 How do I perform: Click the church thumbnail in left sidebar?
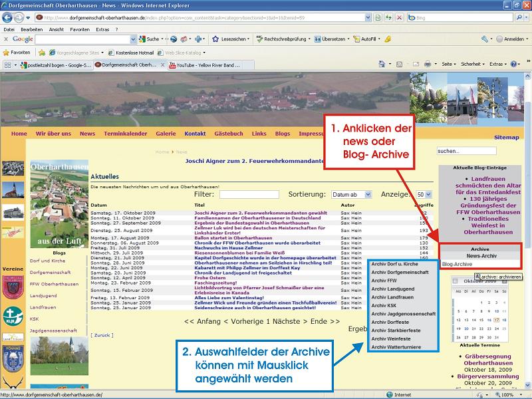[13, 190]
